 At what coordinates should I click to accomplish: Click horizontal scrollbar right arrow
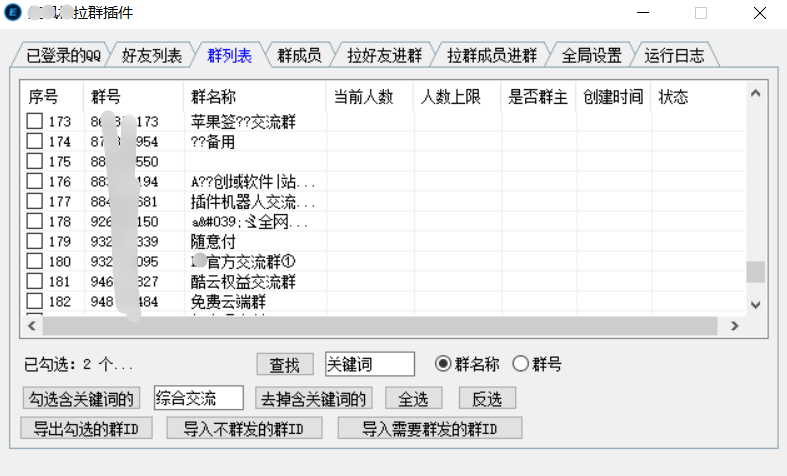click(734, 326)
